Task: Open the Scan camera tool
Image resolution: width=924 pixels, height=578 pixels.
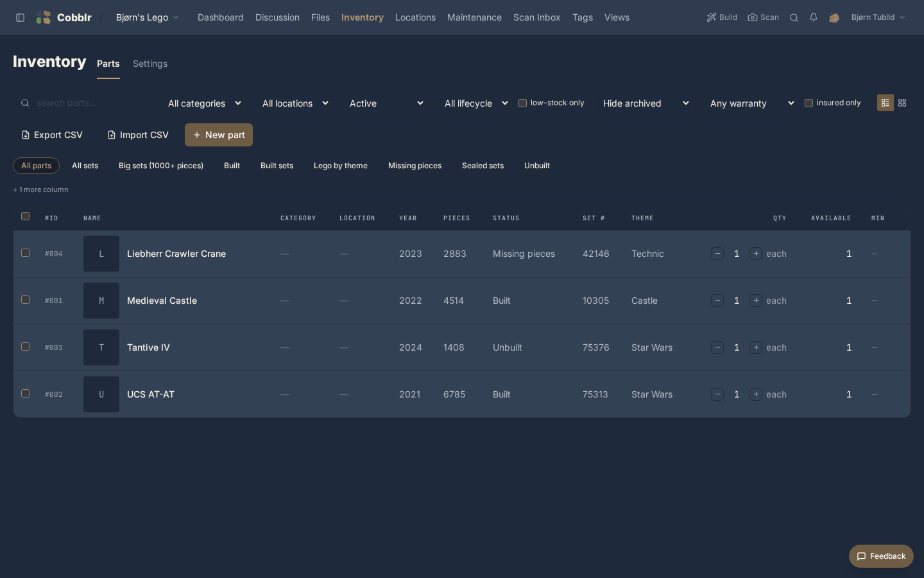Action: pos(763,17)
